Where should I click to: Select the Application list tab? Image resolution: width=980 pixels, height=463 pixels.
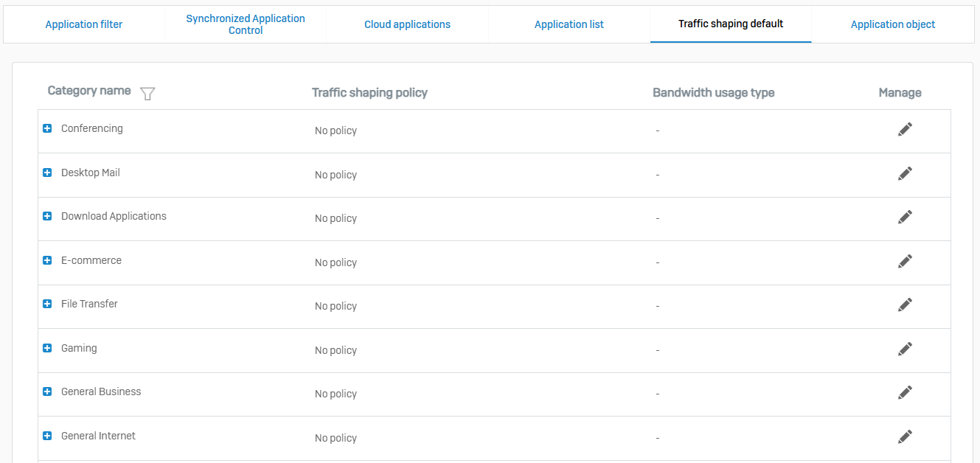569,24
